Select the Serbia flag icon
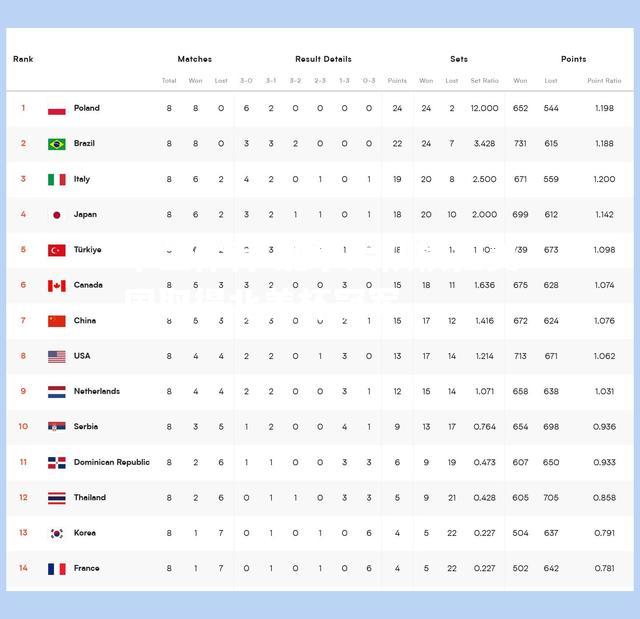The width and height of the screenshot is (640, 619). click(57, 427)
